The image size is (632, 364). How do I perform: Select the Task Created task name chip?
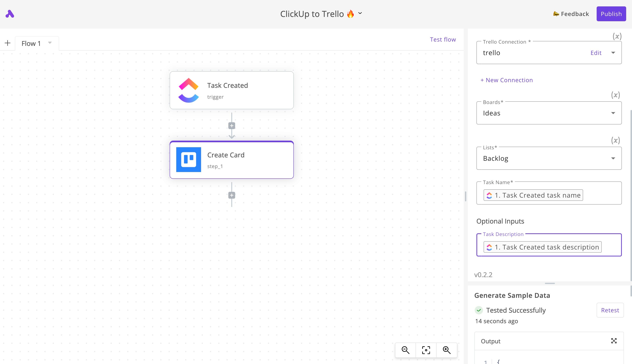533,195
